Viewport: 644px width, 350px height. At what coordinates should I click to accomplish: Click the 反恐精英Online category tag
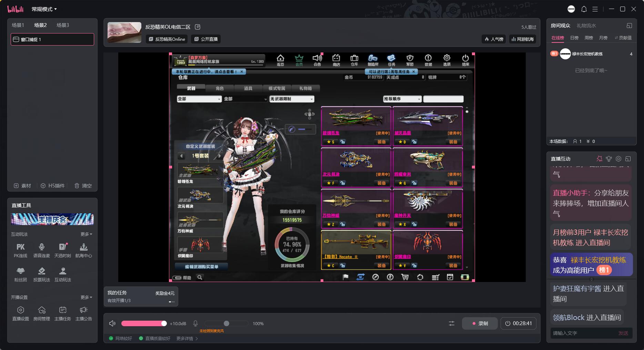coord(167,39)
